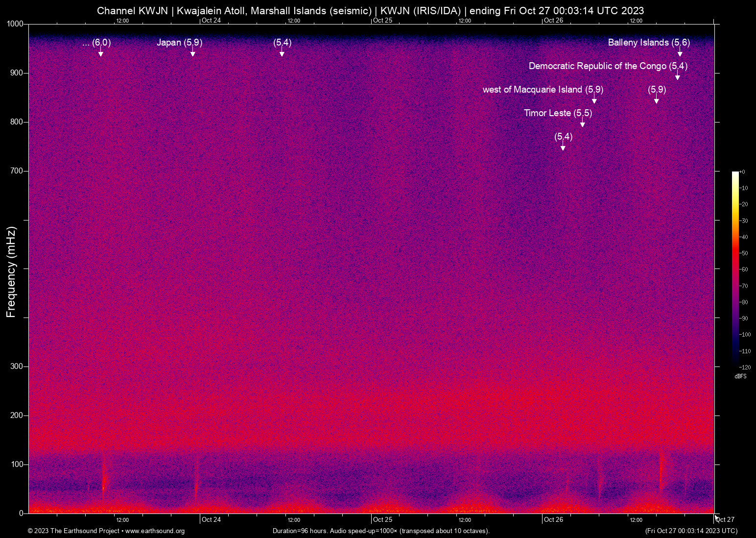Click the arrow beneath west of Macquarie Island

click(x=594, y=100)
